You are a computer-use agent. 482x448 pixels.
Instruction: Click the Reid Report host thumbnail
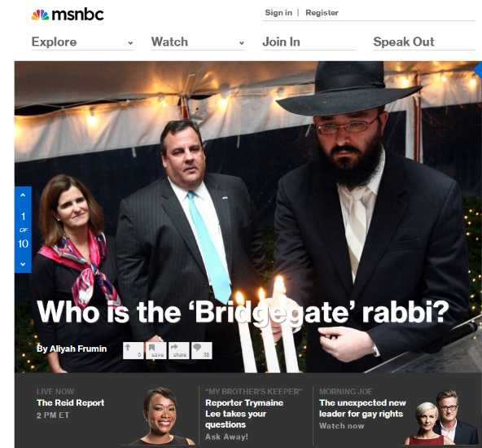tap(160, 415)
